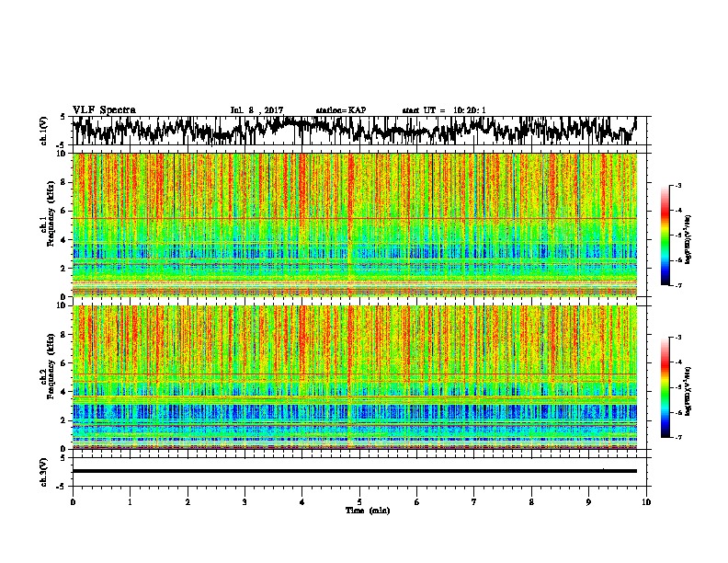Click the -7 label on the ch.2 colorbar

[678, 438]
